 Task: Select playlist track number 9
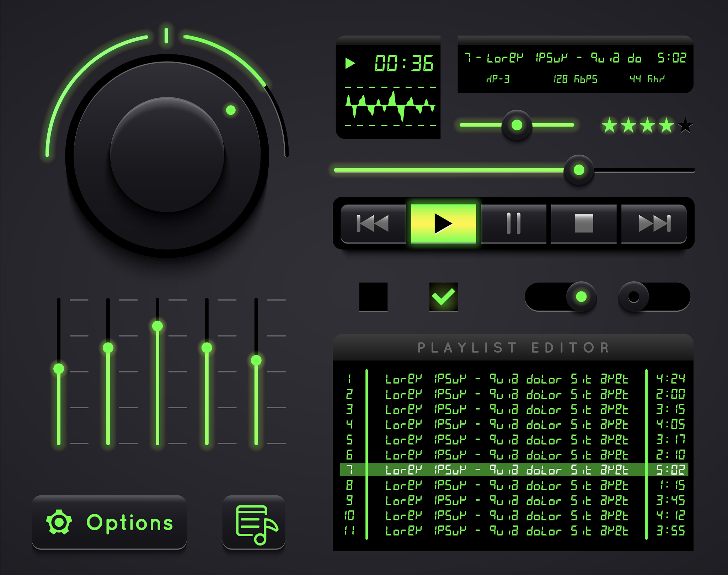click(x=514, y=500)
